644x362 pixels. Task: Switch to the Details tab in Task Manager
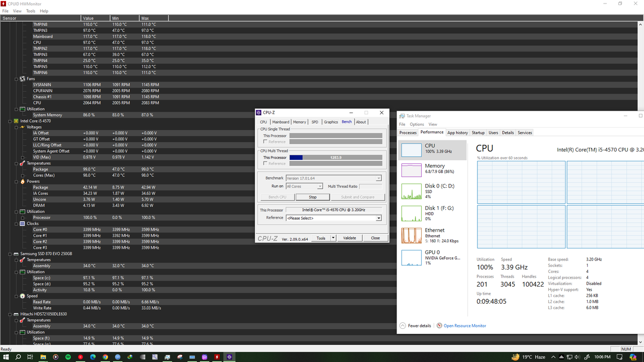[x=508, y=133]
